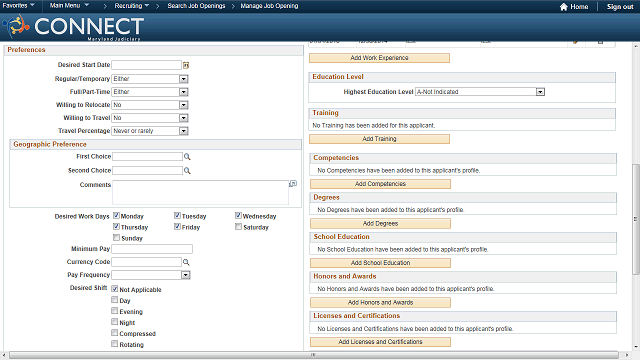Click the Add Work Experience button
The width and height of the screenshot is (640, 360).
[x=379, y=58]
